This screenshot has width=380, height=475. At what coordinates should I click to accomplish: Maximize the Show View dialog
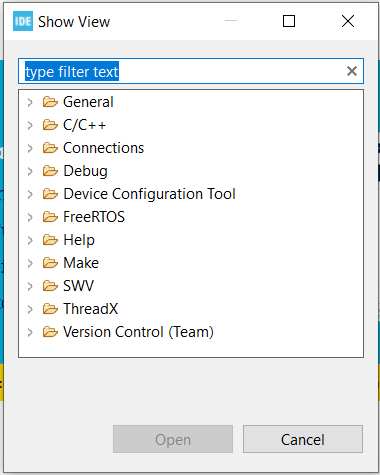[289, 21]
